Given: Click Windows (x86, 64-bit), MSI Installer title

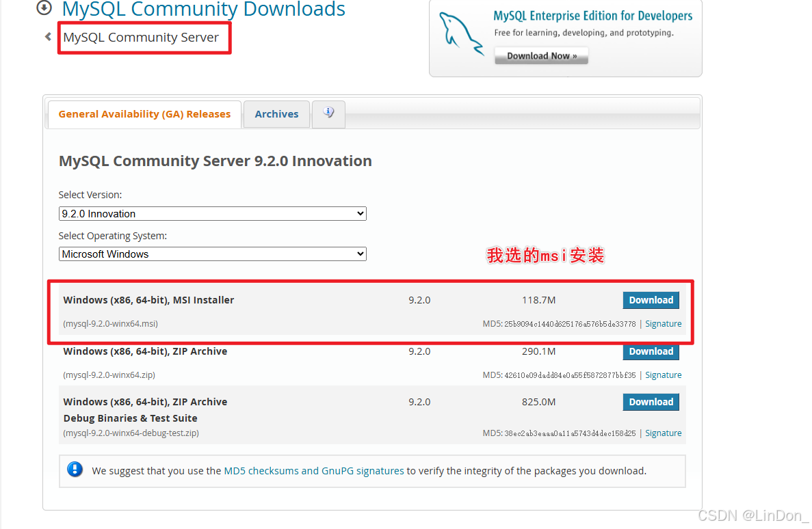Looking at the screenshot, I should pyautogui.click(x=148, y=300).
